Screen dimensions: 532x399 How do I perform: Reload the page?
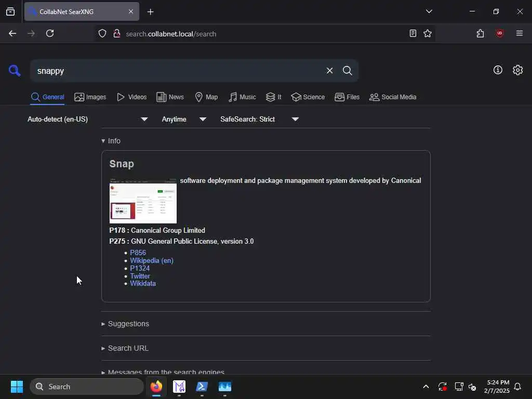(x=50, y=34)
